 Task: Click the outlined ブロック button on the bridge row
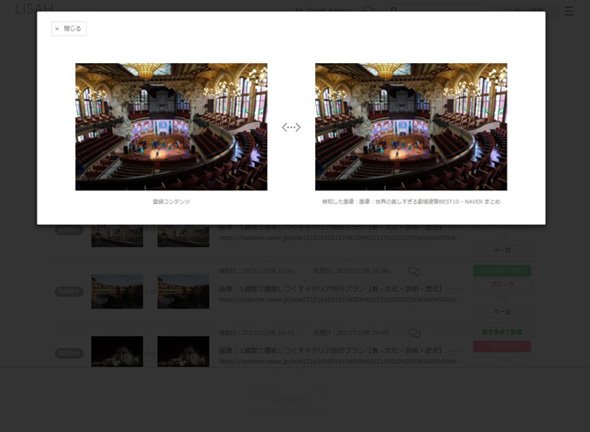click(502, 284)
